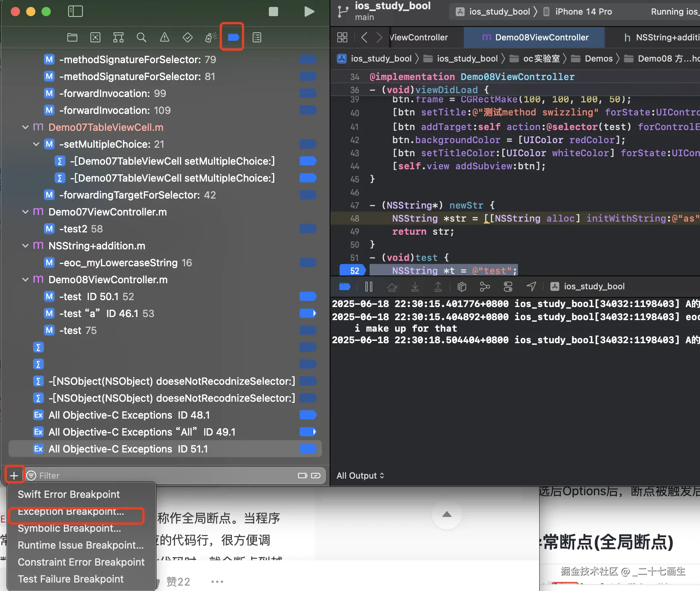Viewport: 700px width, 591px height.
Task: Select the Breakpoint navigator icon
Action: click(x=233, y=37)
